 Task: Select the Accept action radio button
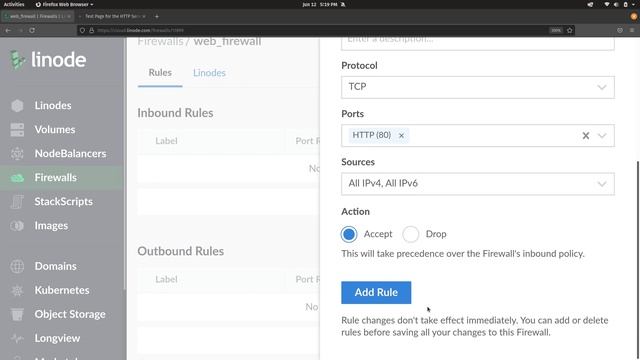tap(349, 234)
